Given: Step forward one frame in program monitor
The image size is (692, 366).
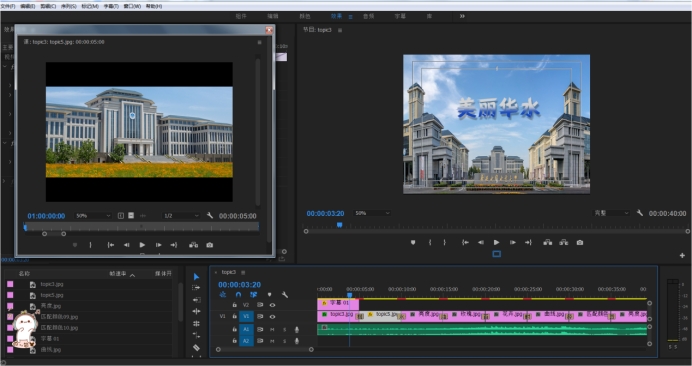Looking at the screenshot, I should [512, 242].
